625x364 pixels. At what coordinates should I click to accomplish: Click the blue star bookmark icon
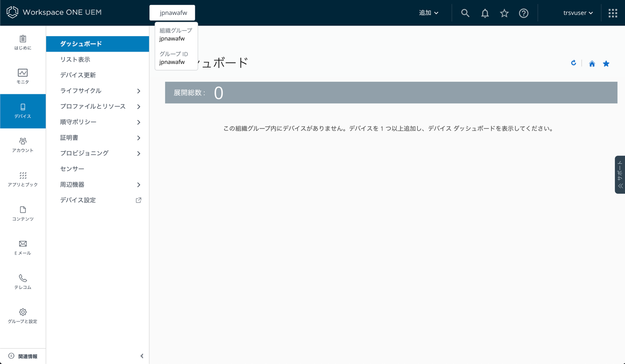[606, 64]
